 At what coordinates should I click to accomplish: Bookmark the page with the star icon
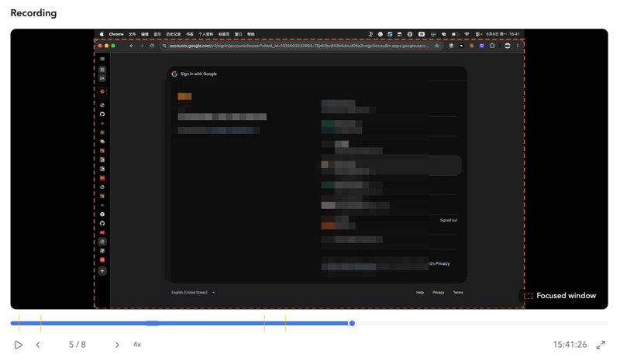436,46
